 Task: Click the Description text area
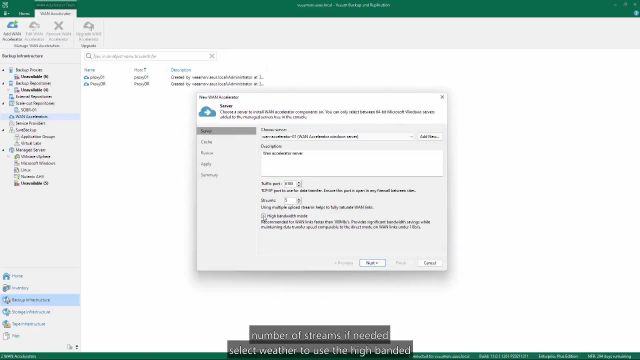click(352, 163)
